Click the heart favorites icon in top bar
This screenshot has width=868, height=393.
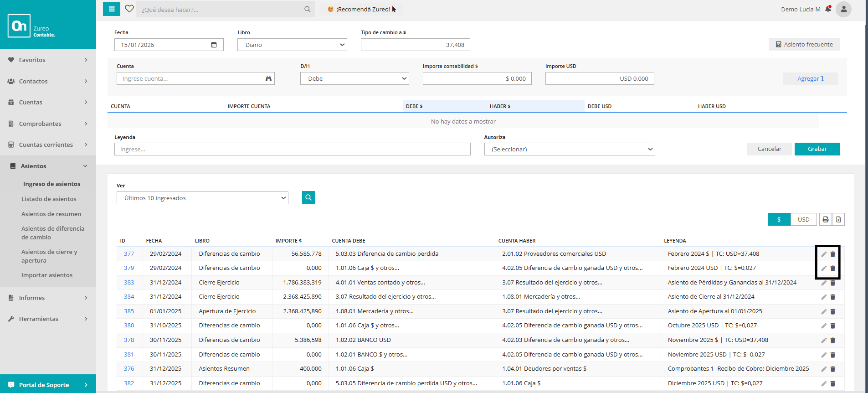(129, 9)
